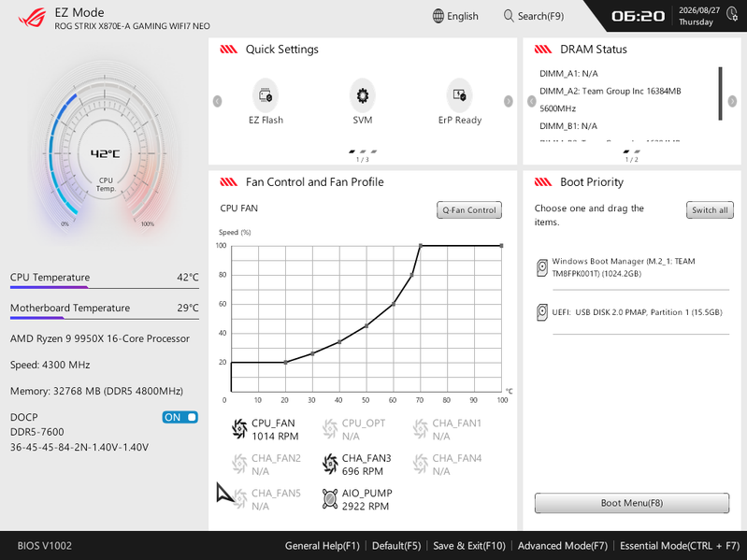Click the DIMM_A1: N/A entry

point(568,73)
